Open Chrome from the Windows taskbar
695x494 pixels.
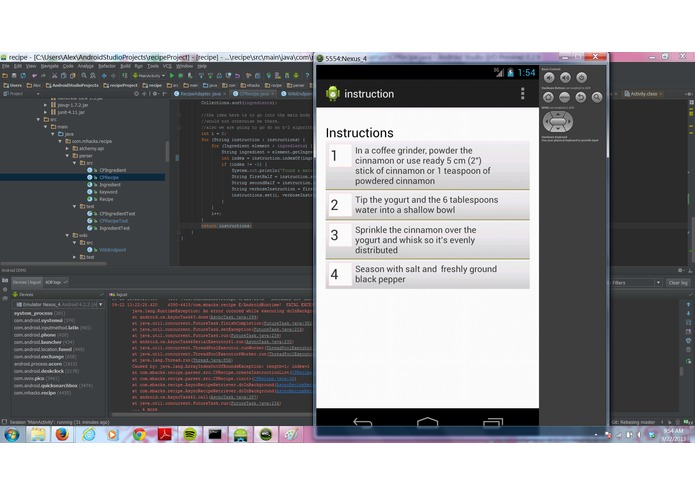(x=139, y=434)
